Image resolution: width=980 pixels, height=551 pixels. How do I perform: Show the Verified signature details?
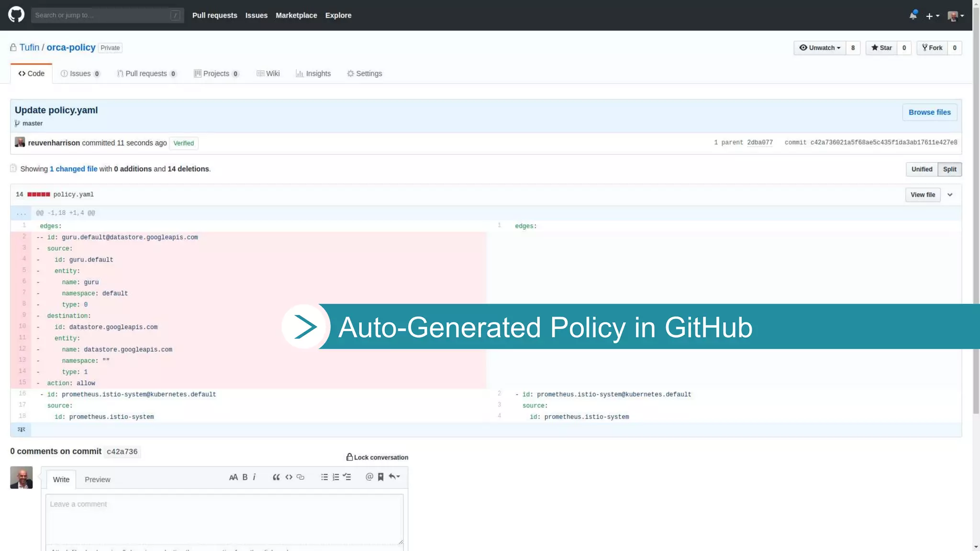point(184,143)
